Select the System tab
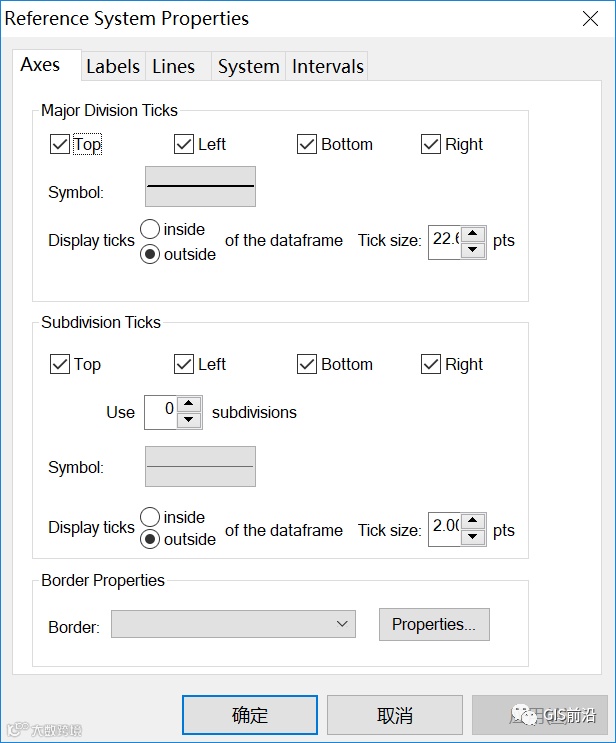Viewport: 616px width, 743px height. tap(248, 66)
